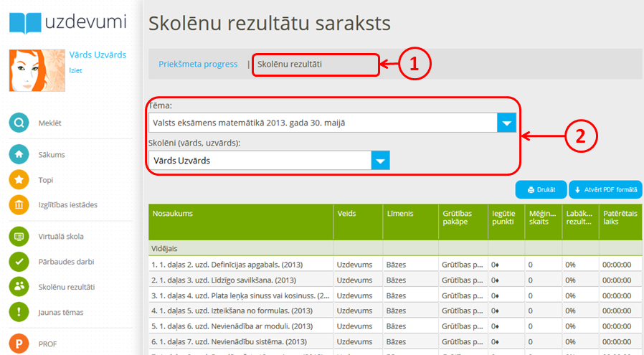The height and width of the screenshot is (355, 644).
Task: Click the Virtuālā skola icon
Action: (x=19, y=236)
